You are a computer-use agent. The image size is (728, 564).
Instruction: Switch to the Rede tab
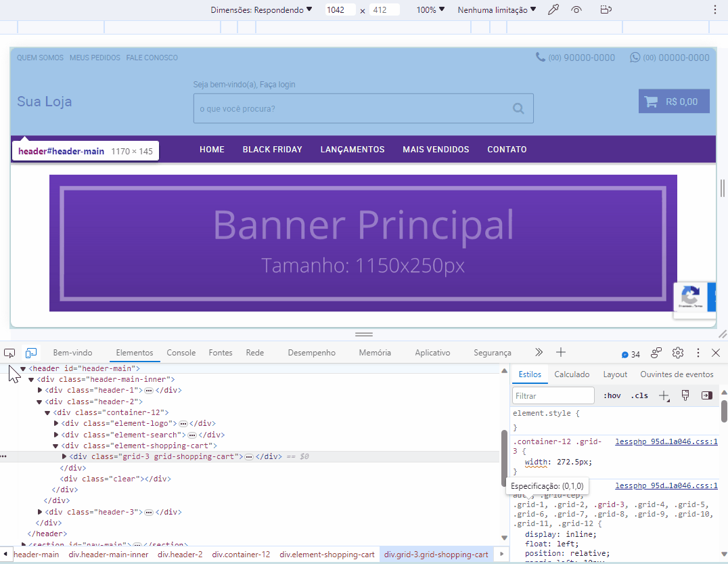(255, 353)
